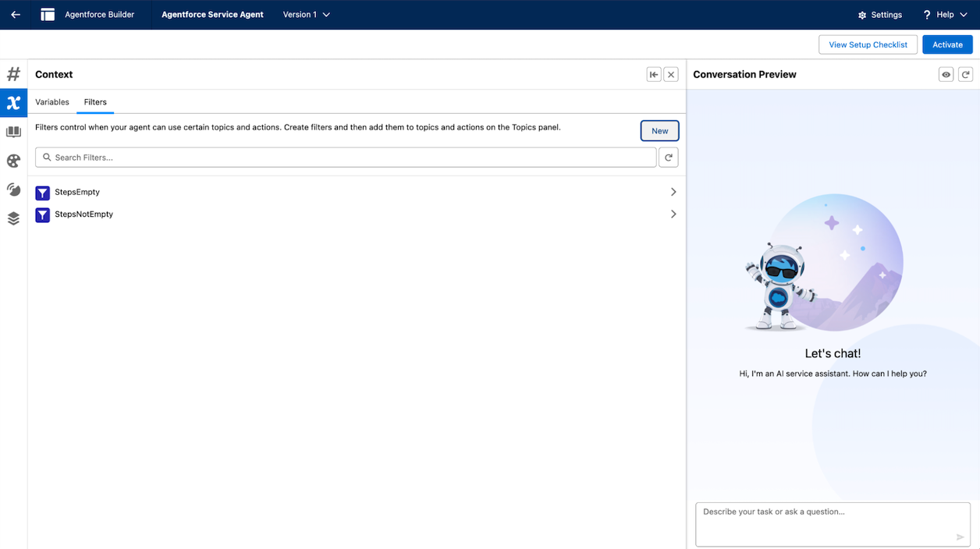Click the Activate button
Image resolution: width=980 pixels, height=549 pixels.
point(946,44)
